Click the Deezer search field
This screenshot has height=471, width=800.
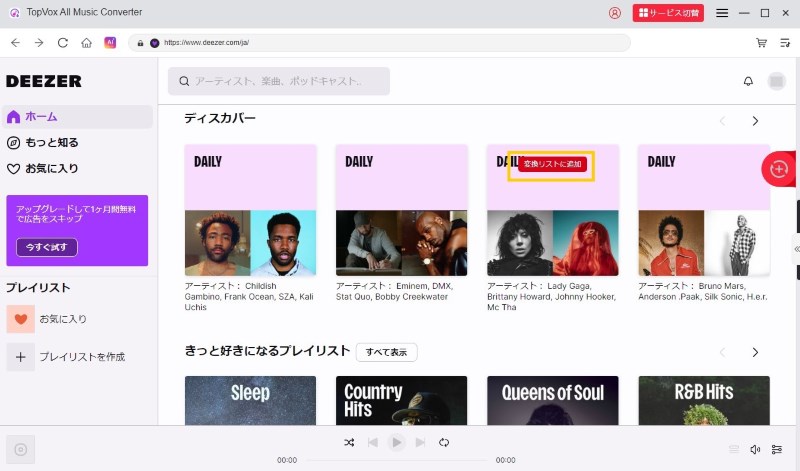pos(279,81)
